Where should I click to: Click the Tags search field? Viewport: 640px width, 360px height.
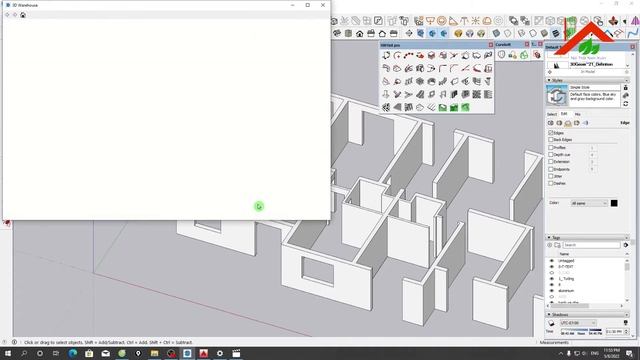point(591,245)
